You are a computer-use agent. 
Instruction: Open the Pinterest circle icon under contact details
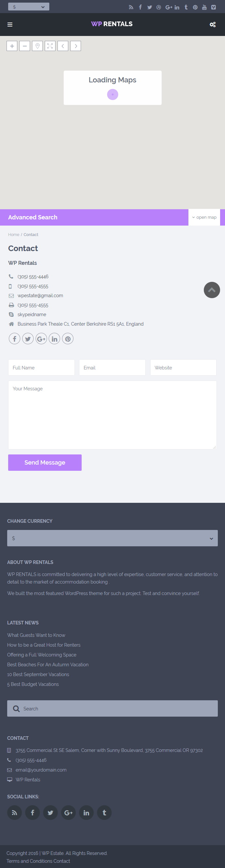coord(68,339)
